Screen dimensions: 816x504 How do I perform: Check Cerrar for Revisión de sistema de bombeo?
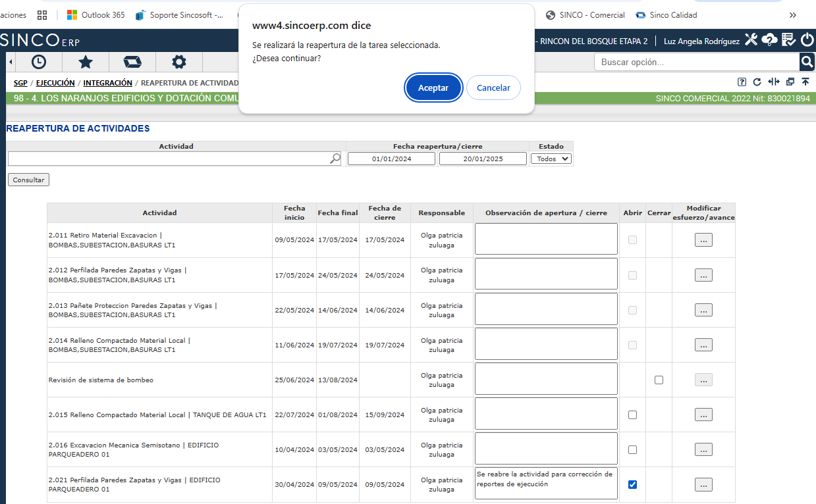pos(659,380)
